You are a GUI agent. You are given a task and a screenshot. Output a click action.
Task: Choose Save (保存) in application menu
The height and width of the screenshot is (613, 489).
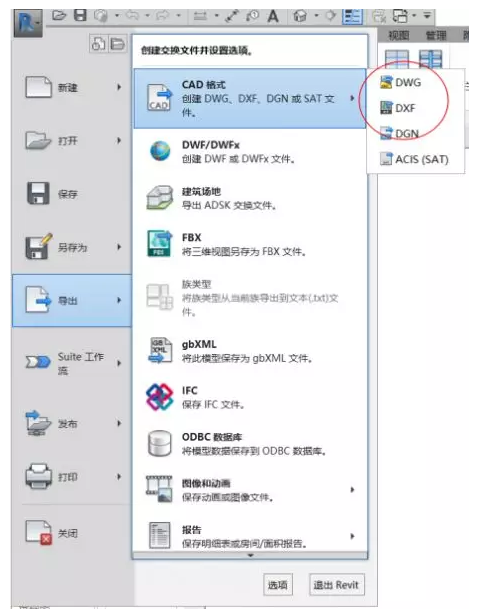[72, 194]
